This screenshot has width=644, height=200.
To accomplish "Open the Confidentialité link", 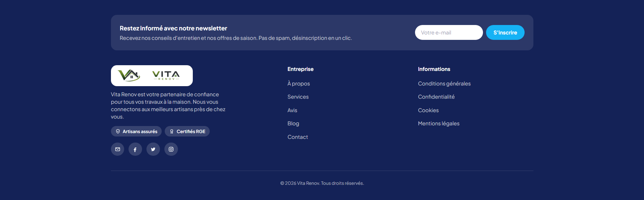I will click(436, 97).
